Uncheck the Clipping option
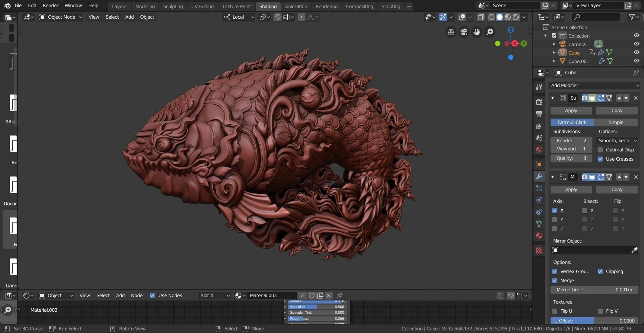This screenshot has width=644, height=333. pos(600,271)
